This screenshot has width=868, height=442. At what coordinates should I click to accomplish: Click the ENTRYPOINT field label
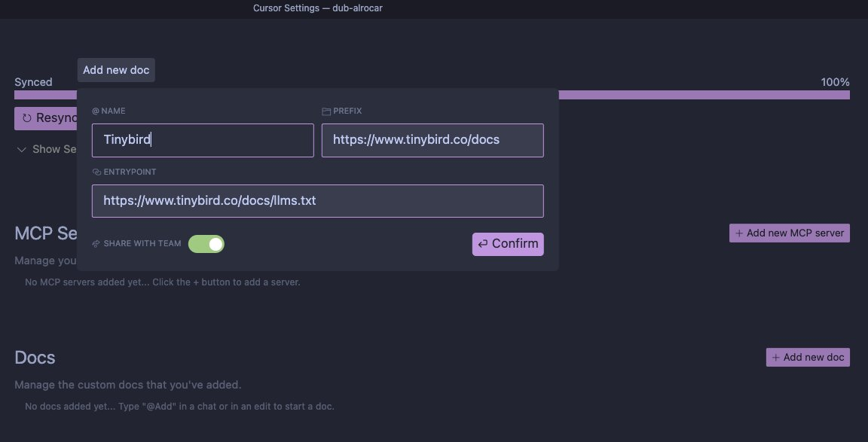[124, 172]
